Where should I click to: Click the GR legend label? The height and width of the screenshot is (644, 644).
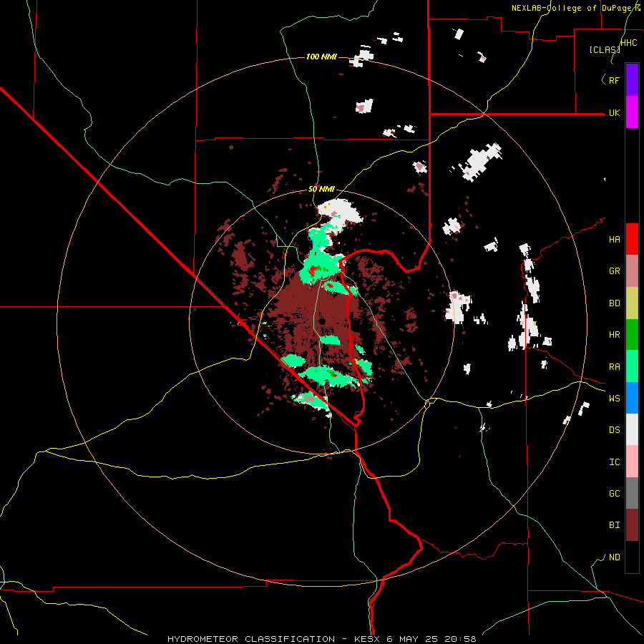coord(614,271)
